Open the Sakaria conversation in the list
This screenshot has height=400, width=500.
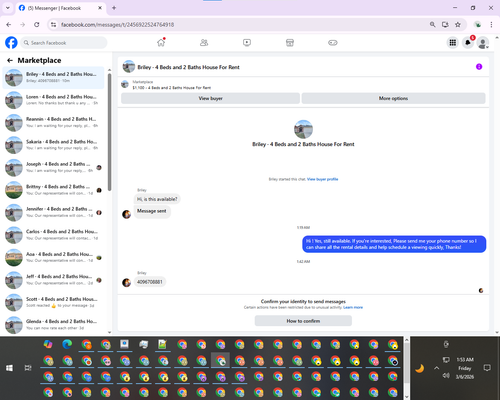(53, 145)
